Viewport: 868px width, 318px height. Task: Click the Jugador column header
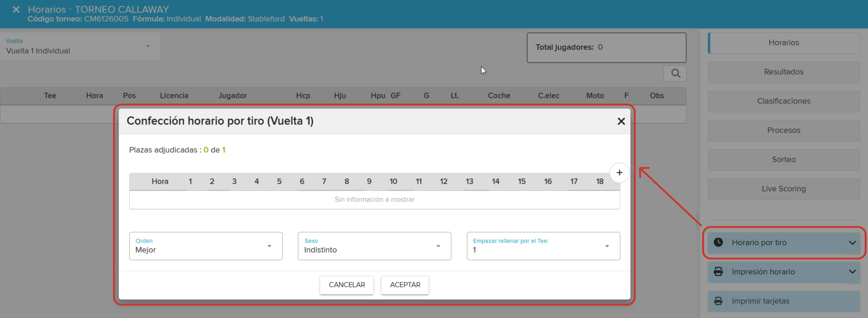click(x=233, y=96)
